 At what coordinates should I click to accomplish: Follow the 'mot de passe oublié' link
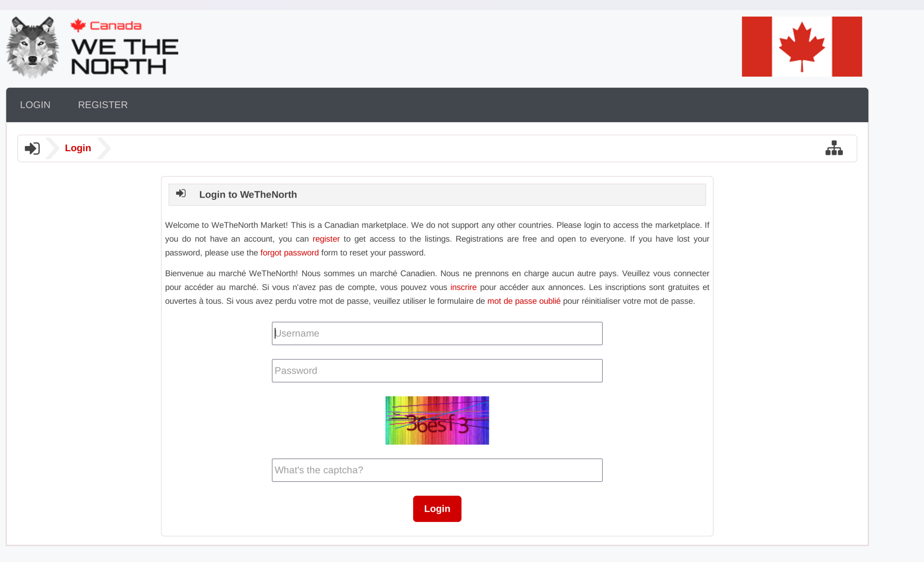(524, 301)
